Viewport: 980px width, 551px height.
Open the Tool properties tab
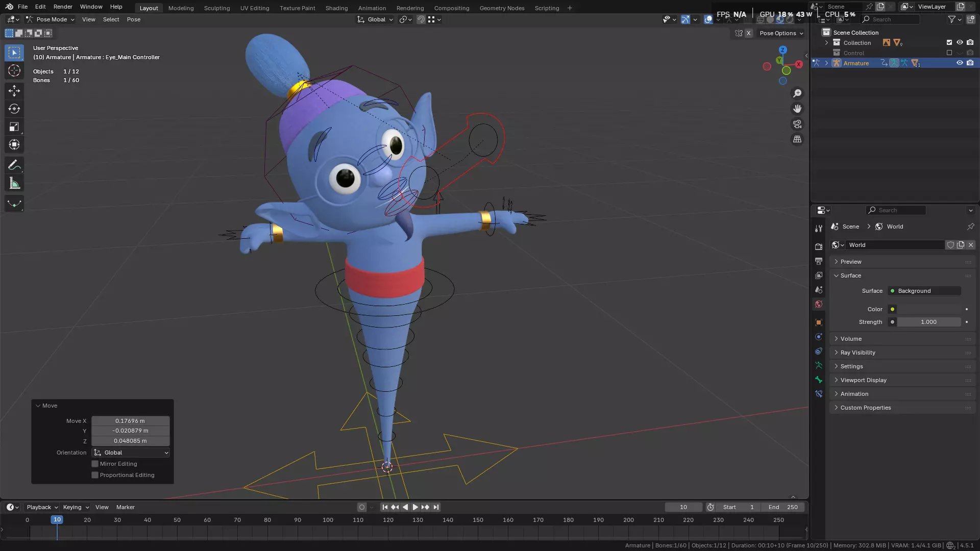(x=819, y=228)
